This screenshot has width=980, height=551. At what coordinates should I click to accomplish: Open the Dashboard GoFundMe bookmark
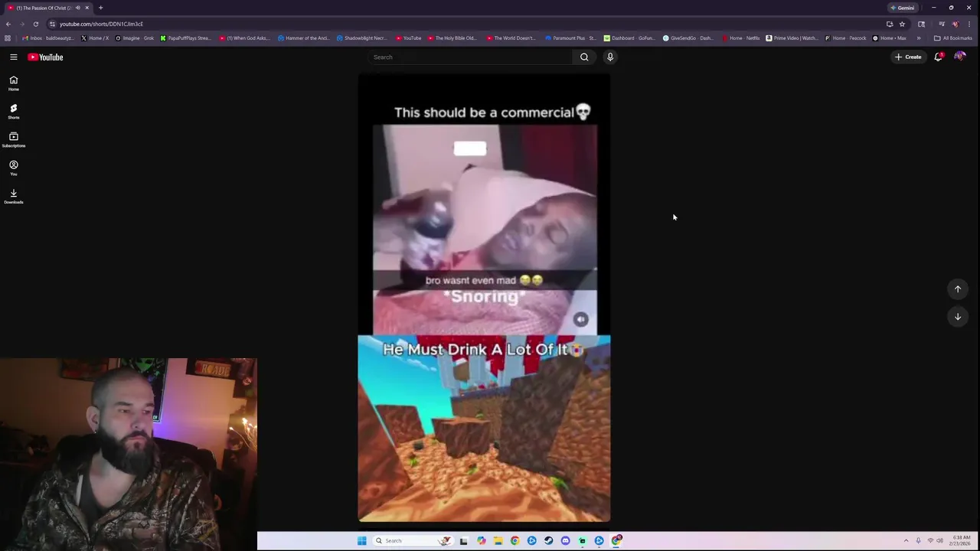(629, 38)
